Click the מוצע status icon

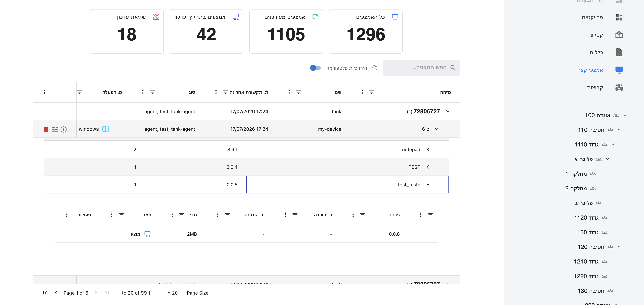pos(147,234)
